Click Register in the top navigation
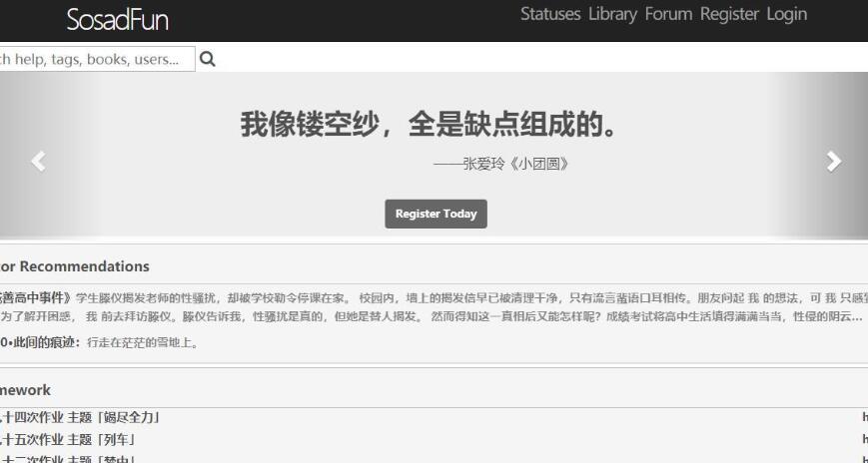The height and width of the screenshot is (463, 868). (729, 14)
